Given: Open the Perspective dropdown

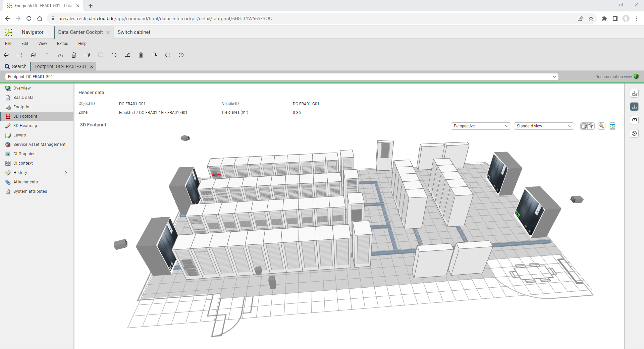Looking at the screenshot, I should point(481,126).
